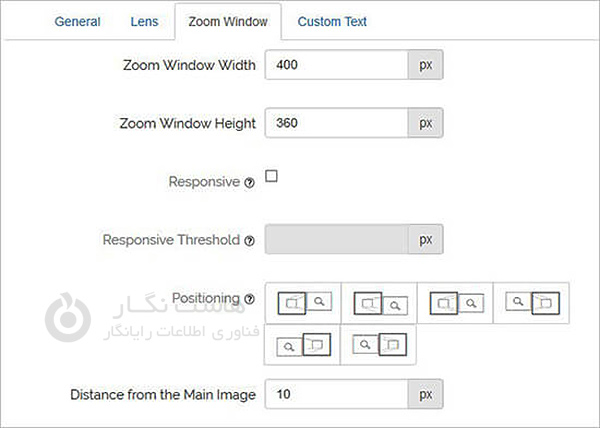Go to the Custom Text tab
The image size is (600, 428).
point(332,21)
